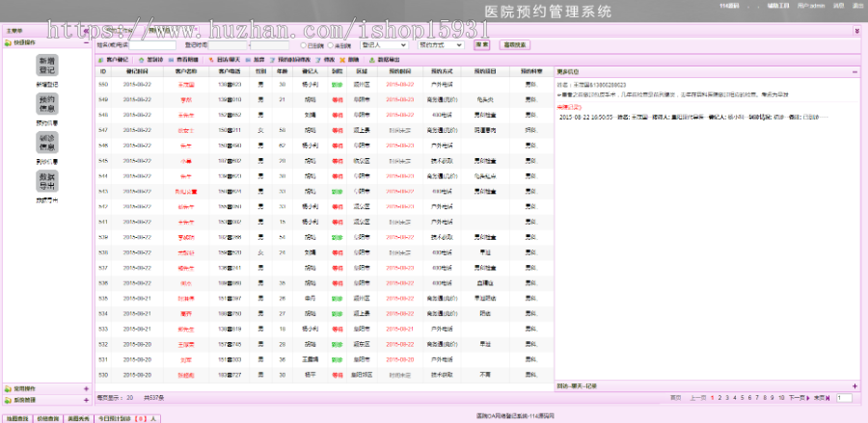Select table row with ID 543
Viewport: 868px width, 423px height.
click(x=324, y=192)
